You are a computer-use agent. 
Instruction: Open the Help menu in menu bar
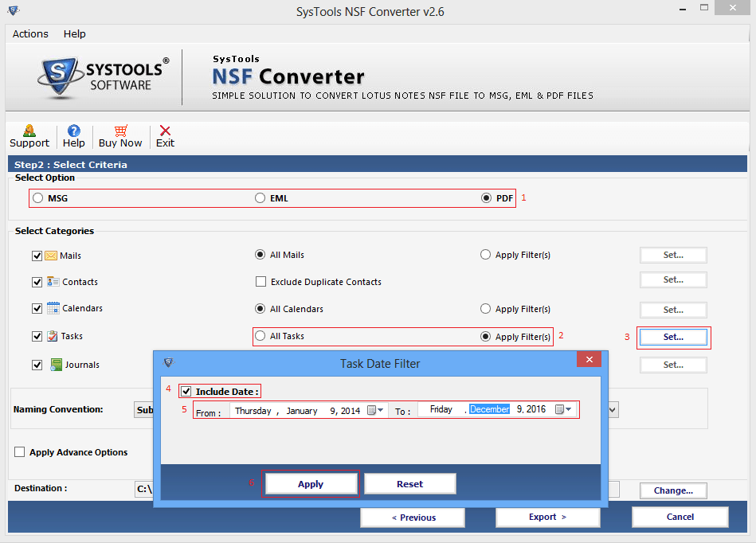(x=74, y=33)
